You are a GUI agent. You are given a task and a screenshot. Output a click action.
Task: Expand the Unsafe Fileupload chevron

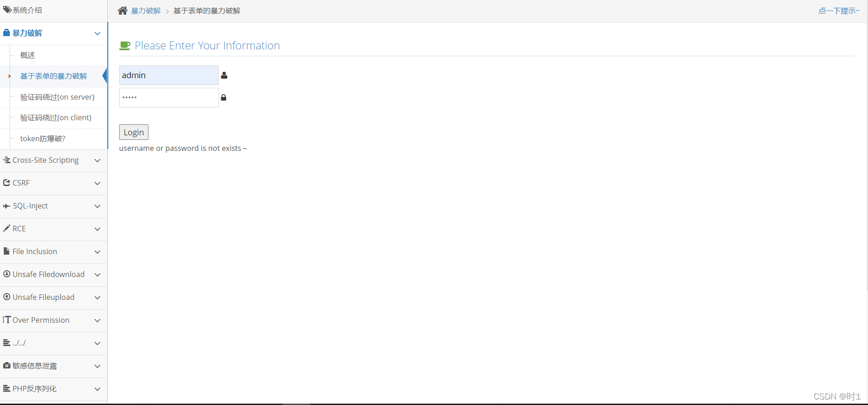(x=97, y=298)
